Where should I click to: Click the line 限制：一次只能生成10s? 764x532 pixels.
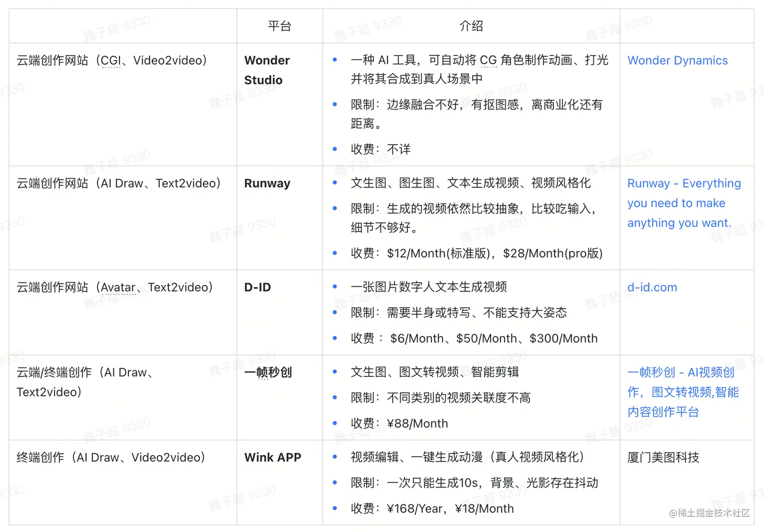click(x=474, y=483)
